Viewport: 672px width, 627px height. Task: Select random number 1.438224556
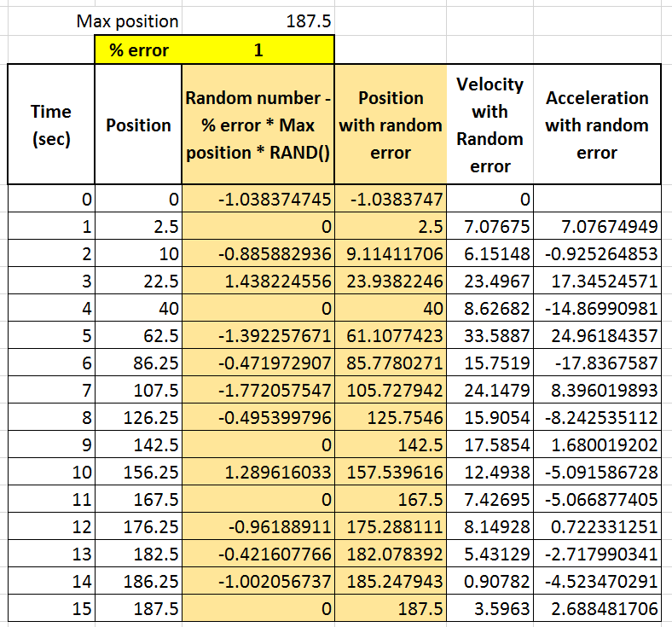click(x=258, y=282)
